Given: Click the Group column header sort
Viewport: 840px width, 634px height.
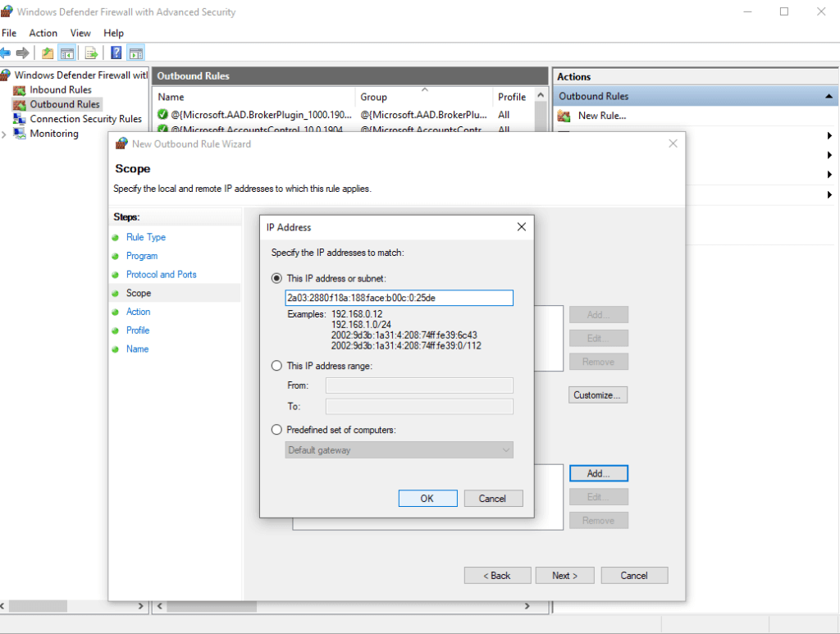Looking at the screenshot, I should (x=423, y=97).
